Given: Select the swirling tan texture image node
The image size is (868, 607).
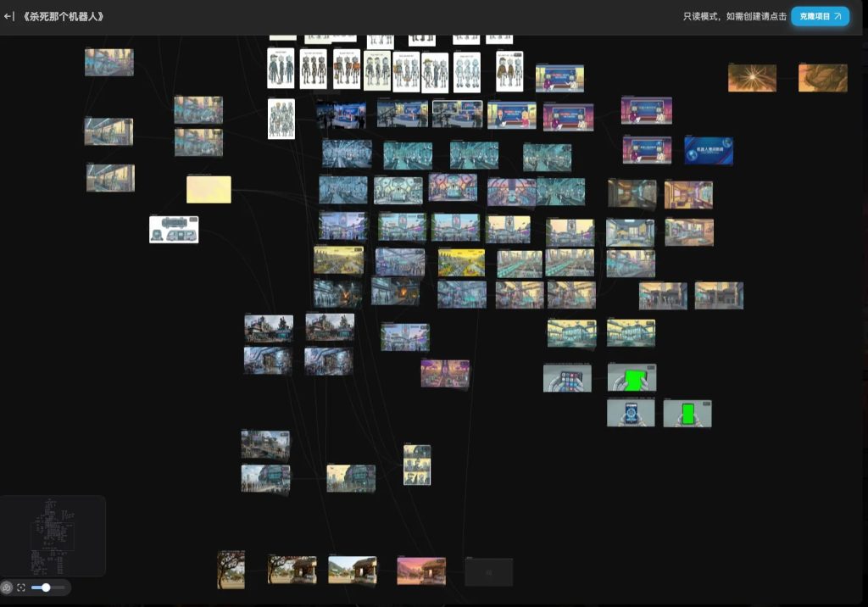Looking at the screenshot, I should point(822,78).
